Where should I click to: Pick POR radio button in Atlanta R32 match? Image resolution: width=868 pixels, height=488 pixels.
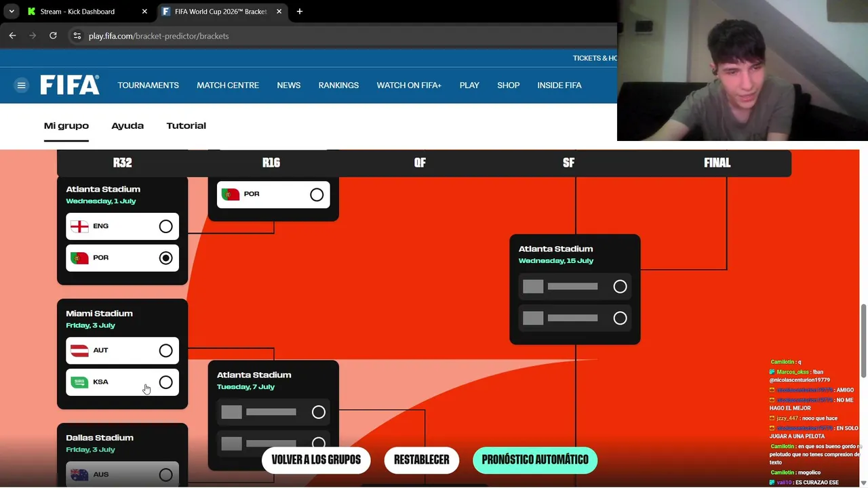click(165, 258)
